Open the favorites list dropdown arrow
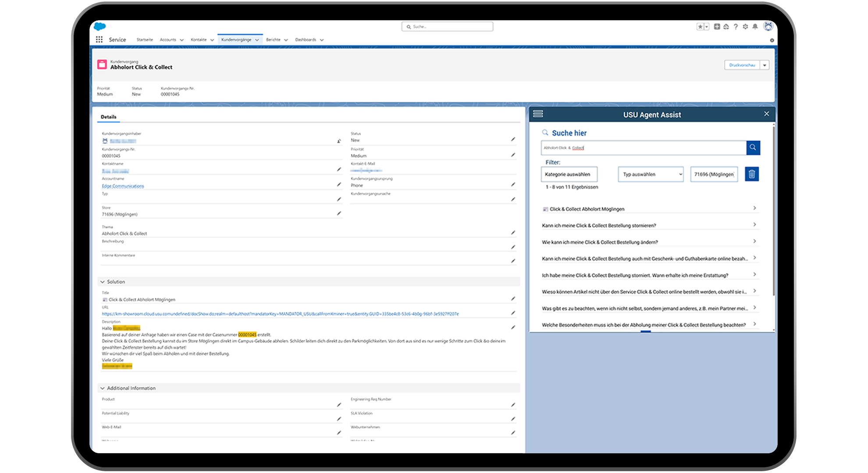Viewport: 868px width, 473px height. pyautogui.click(x=707, y=27)
